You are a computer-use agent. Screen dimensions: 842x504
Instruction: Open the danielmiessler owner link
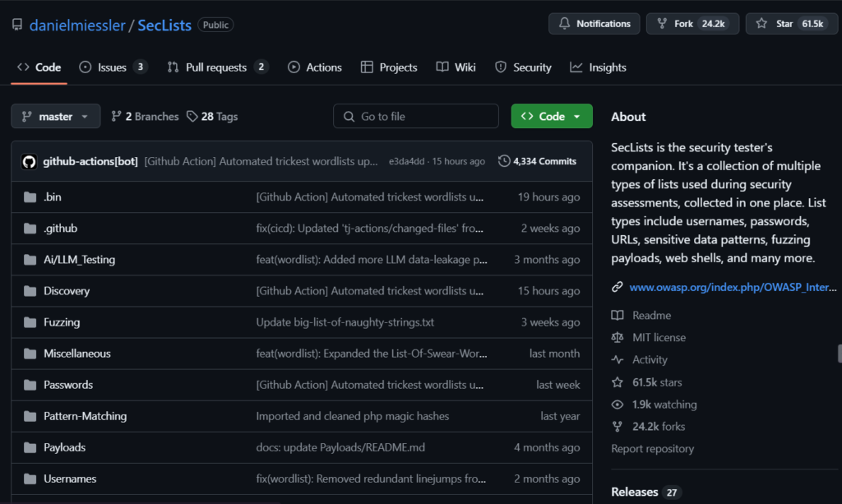77,25
